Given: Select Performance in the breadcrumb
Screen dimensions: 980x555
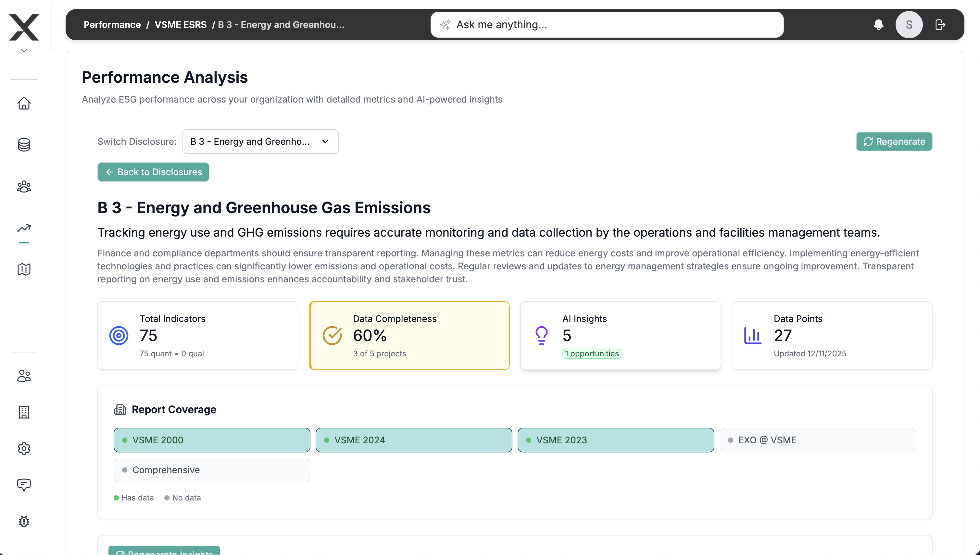Looking at the screenshot, I should (x=112, y=24).
